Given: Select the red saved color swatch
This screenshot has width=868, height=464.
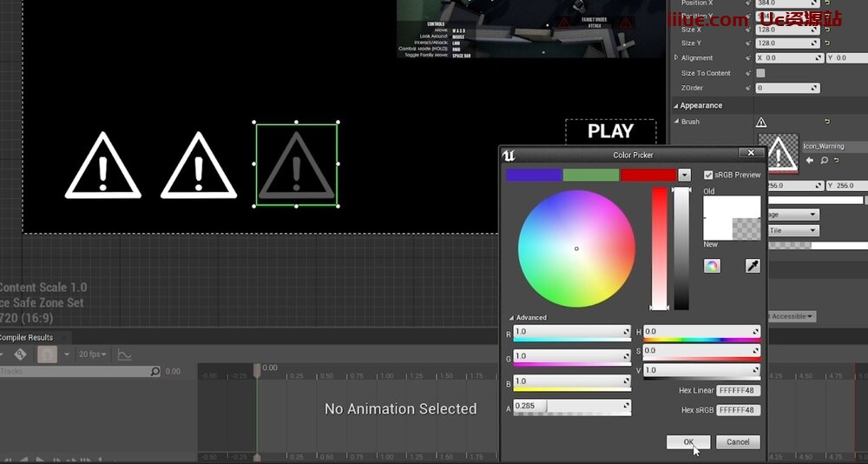Looking at the screenshot, I should [648, 175].
